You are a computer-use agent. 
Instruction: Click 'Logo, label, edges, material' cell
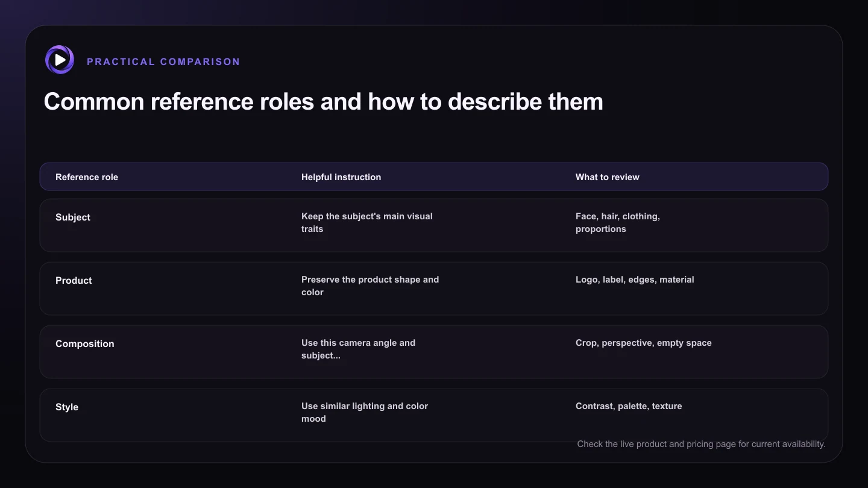point(635,280)
